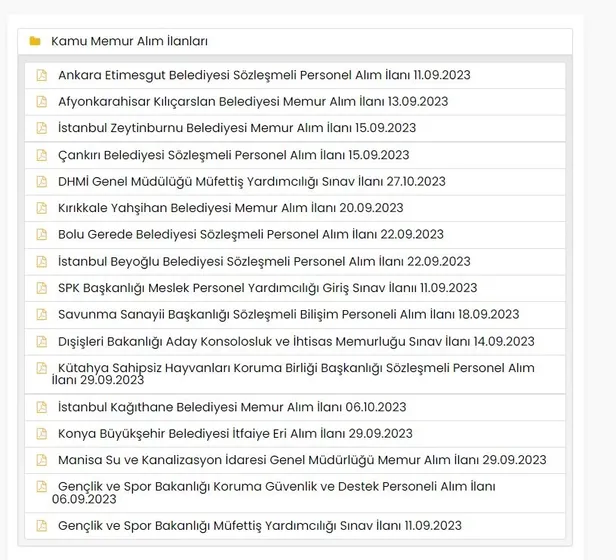Viewport: 616px width, 560px height.
Task: Click PDF icon for İstanbul Beyoğlu Belediyesi ilanı
Action: click(x=42, y=262)
